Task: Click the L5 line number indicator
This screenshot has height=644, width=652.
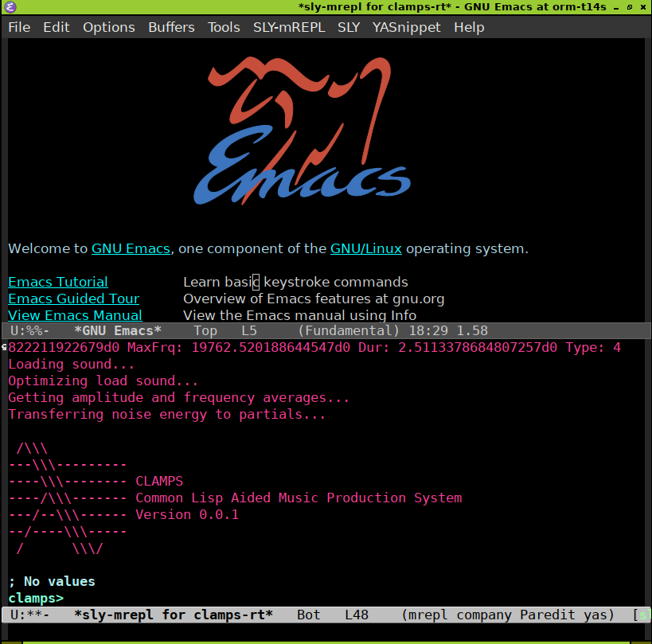Action: pos(249,331)
